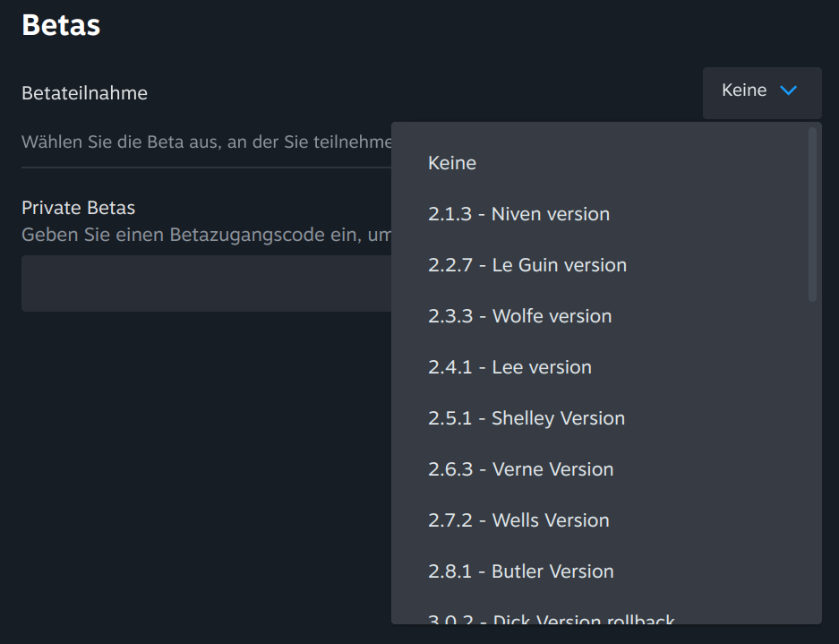Select the Keine option in the list
The height and width of the screenshot is (644, 839).
[x=452, y=163]
